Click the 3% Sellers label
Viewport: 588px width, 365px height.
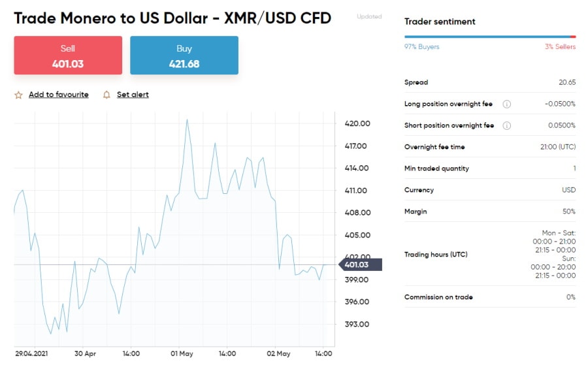(561, 47)
